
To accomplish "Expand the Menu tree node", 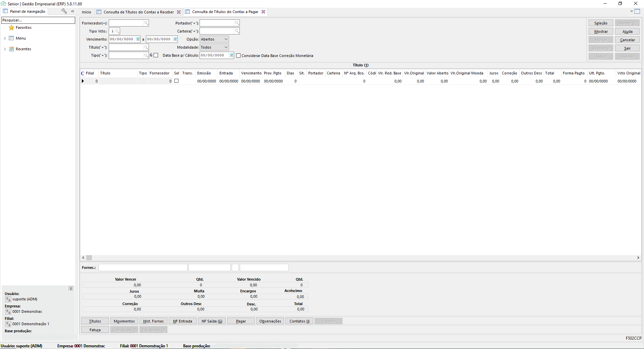I will pos(5,38).
